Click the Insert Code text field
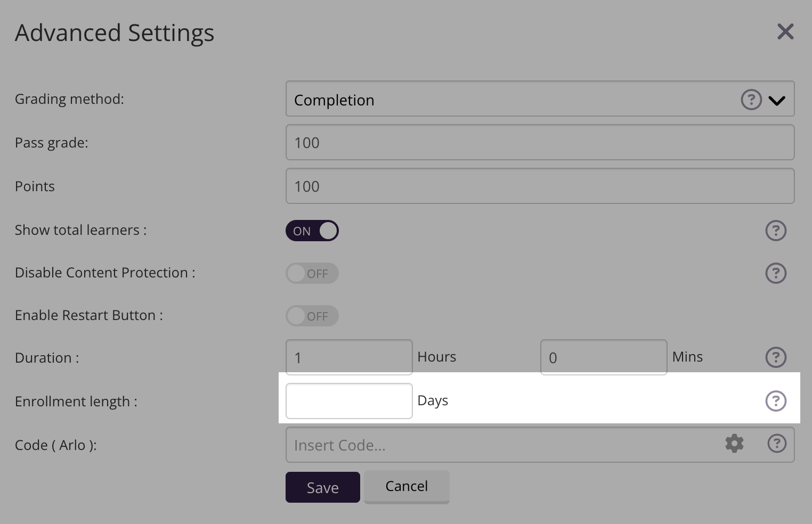 [501, 445]
